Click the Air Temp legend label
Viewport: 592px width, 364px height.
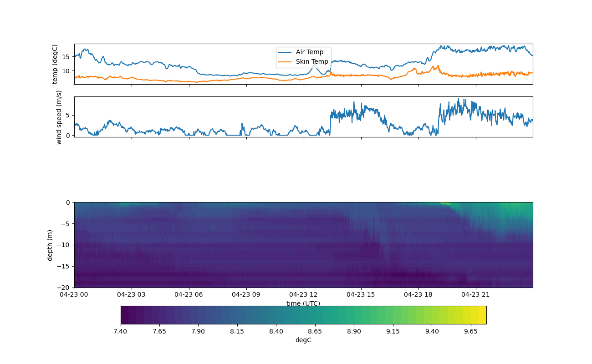tap(309, 52)
